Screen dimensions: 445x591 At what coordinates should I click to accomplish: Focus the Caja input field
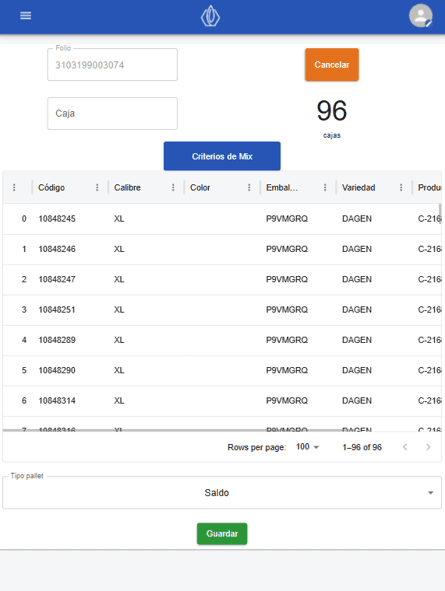point(112,113)
